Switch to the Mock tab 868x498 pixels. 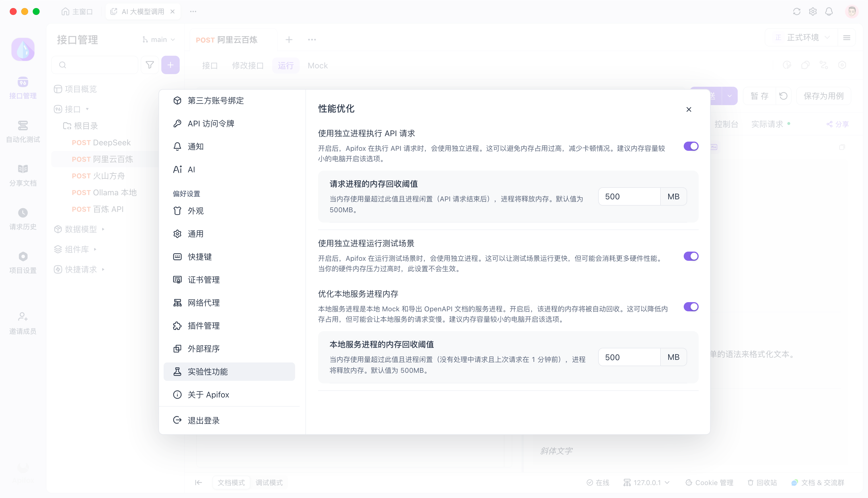(x=317, y=65)
